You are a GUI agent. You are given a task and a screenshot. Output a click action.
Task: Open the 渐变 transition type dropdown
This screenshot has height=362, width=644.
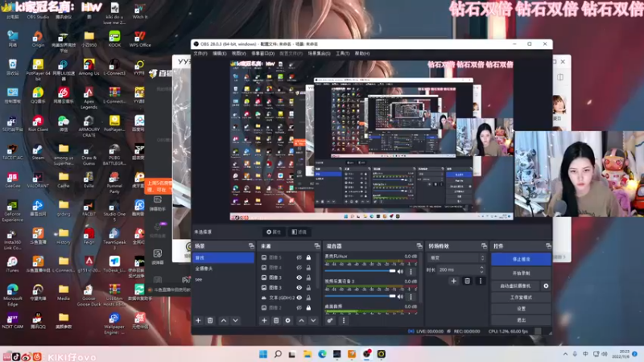pyautogui.click(x=456, y=257)
